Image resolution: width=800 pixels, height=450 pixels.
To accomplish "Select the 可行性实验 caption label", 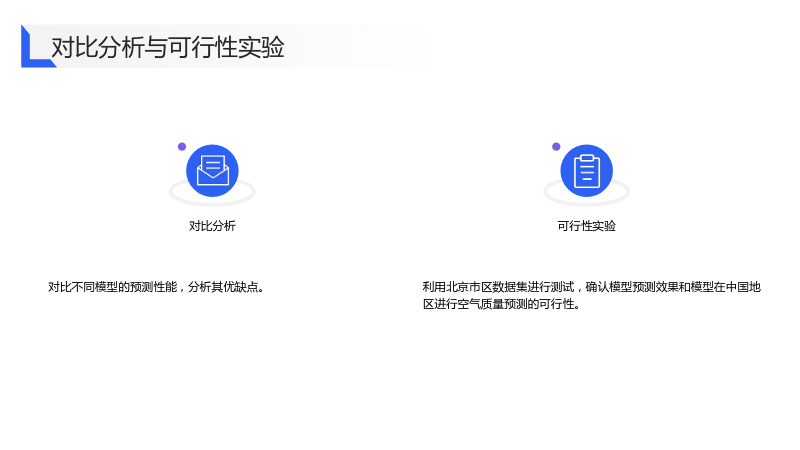I will (x=587, y=226).
